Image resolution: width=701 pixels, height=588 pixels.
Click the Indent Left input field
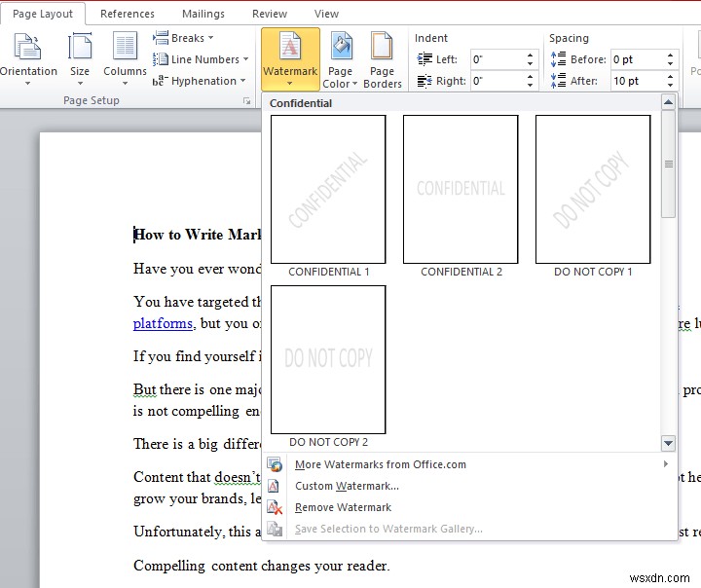click(497, 59)
